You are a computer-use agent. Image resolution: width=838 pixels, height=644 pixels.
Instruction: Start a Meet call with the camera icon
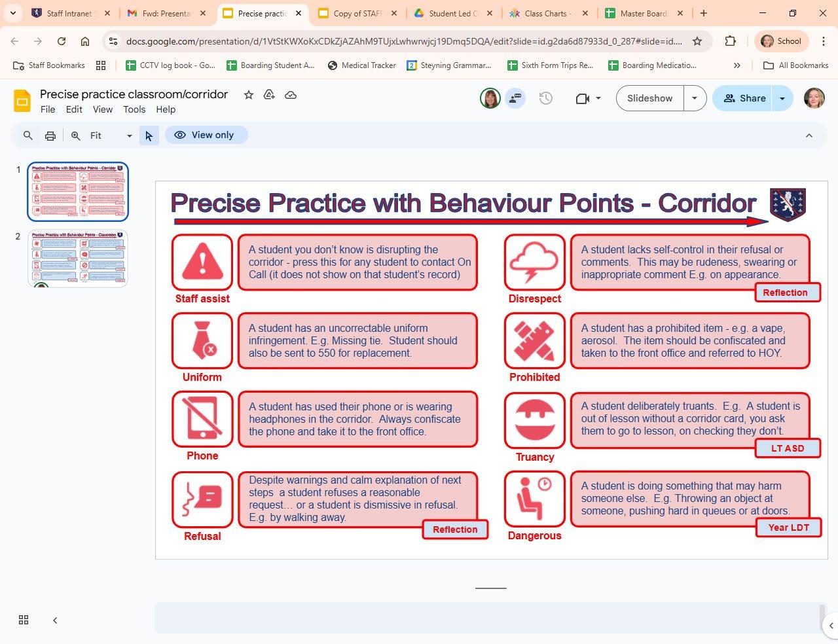click(x=582, y=98)
